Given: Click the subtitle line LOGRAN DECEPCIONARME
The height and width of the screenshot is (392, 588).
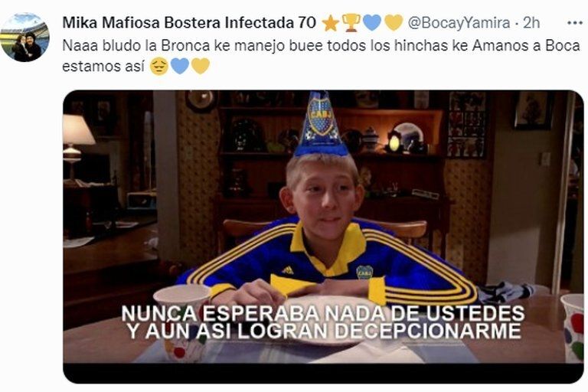Looking at the screenshot, I should 379,331.
